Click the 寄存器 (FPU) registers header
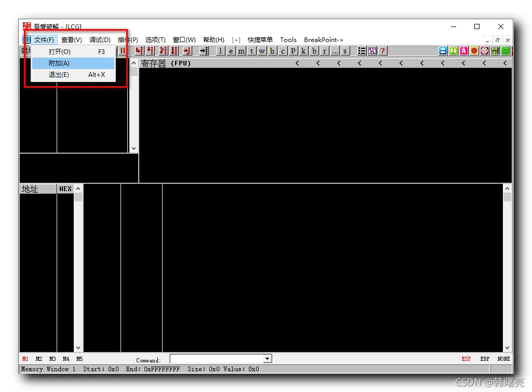 click(166, 63)
